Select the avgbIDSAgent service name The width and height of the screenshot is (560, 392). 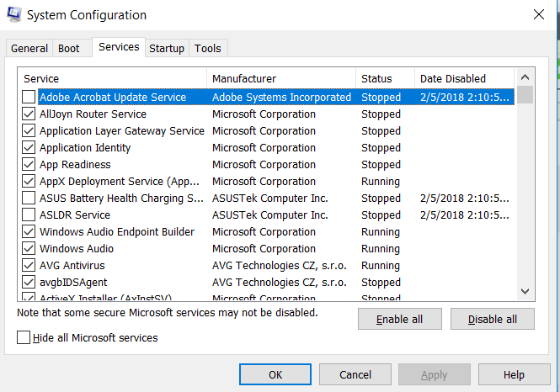coord(73,282)
